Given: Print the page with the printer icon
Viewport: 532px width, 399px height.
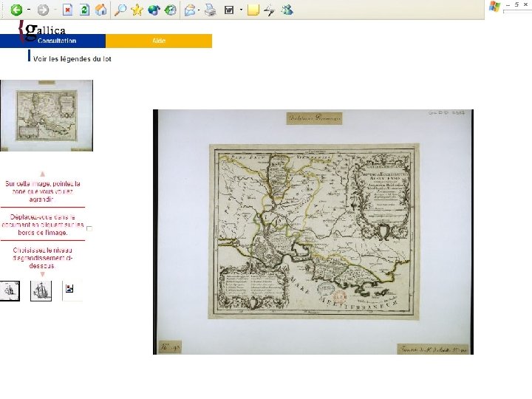Looking at the screenshot, I should tap(211, 10).
